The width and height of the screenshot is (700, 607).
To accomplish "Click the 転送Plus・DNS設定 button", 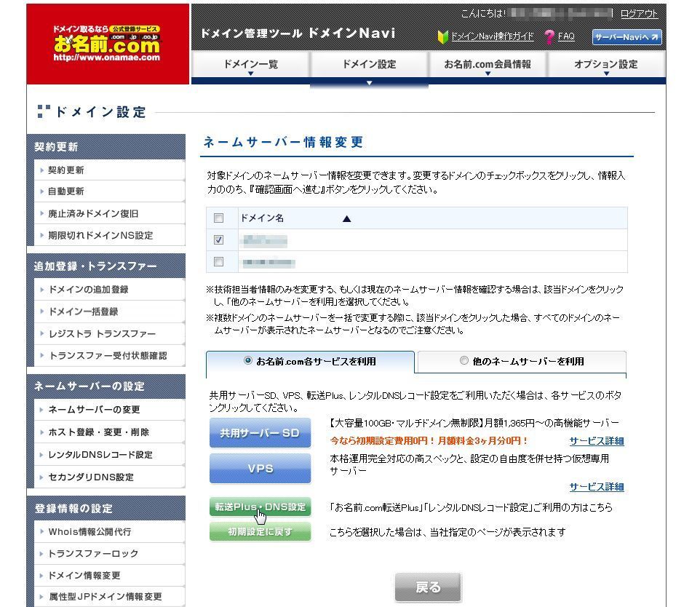I will (260, 507).
